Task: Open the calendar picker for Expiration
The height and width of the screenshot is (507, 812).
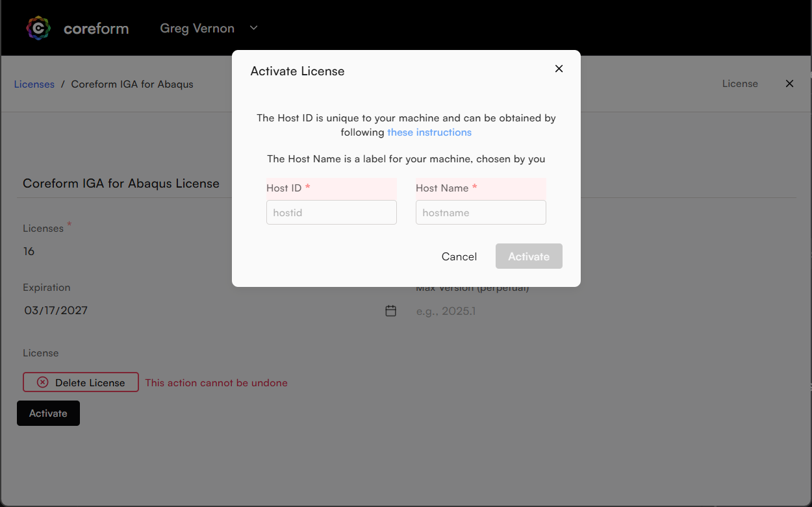Action: (x=390, y=311)
